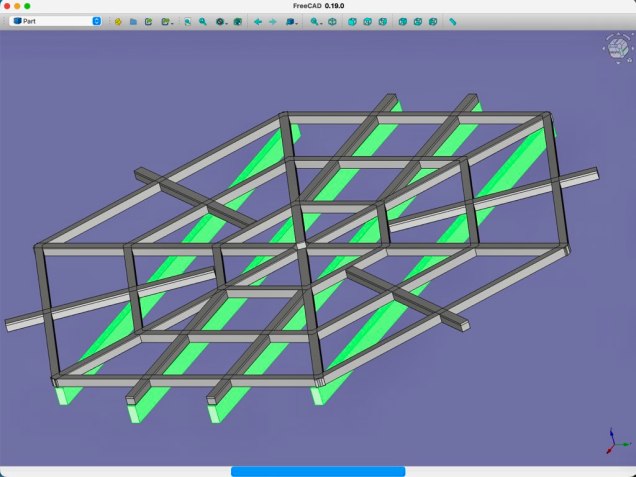Set the view to Front
636x477 pixels.
(352, 21)
